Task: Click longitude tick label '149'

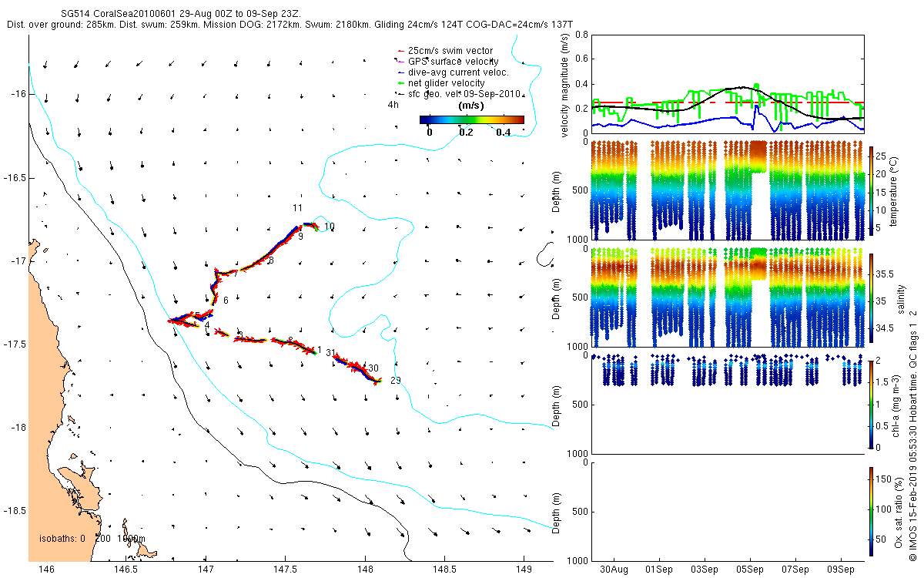Action: pos(524,570)
